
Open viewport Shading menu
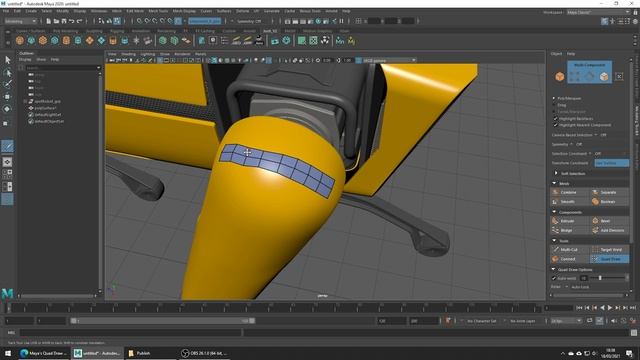coord(128,54)
